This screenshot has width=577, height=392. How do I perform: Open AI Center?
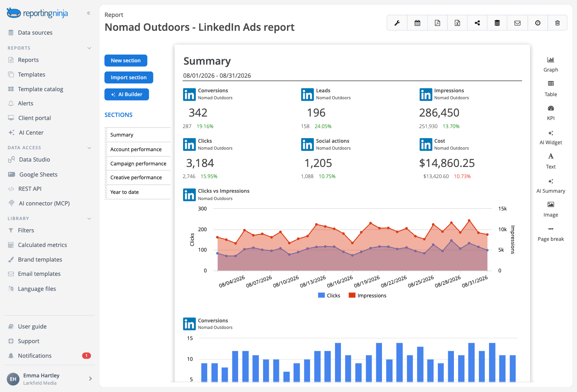31,133
